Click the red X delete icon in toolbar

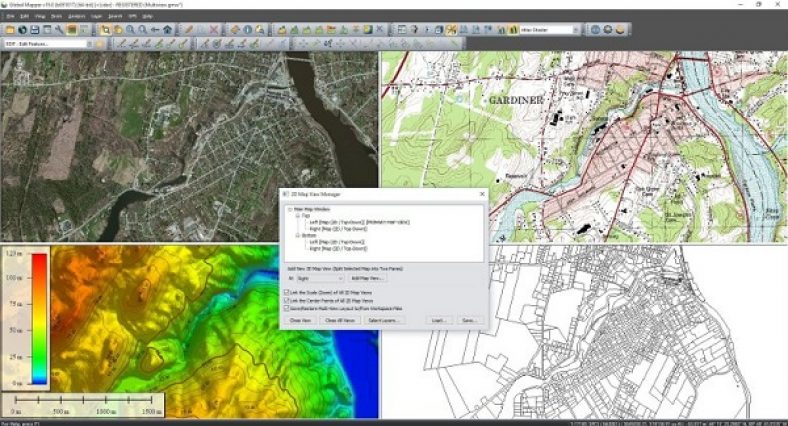coord(214,30)
